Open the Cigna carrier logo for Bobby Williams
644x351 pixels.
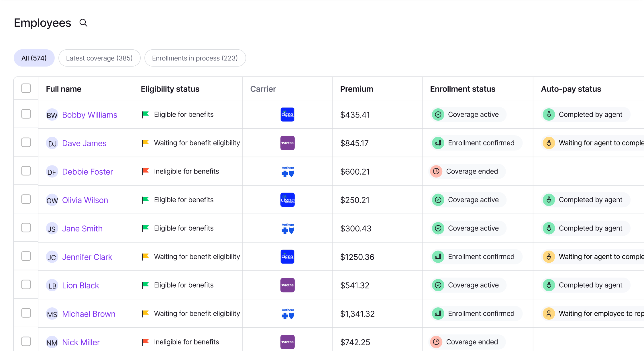287,114
